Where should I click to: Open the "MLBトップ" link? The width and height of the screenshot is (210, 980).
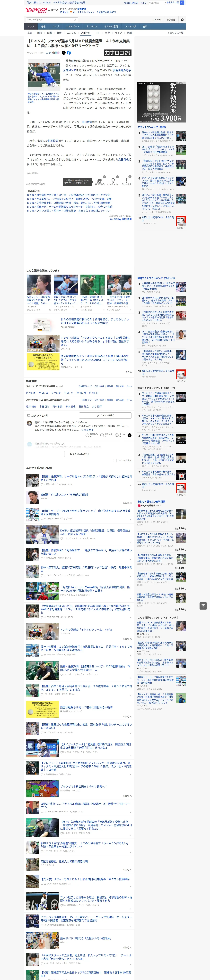coord(87,400)
